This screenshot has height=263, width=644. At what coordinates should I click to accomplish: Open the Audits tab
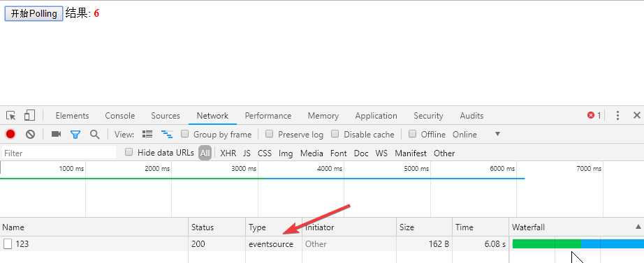tap(471, 116)
